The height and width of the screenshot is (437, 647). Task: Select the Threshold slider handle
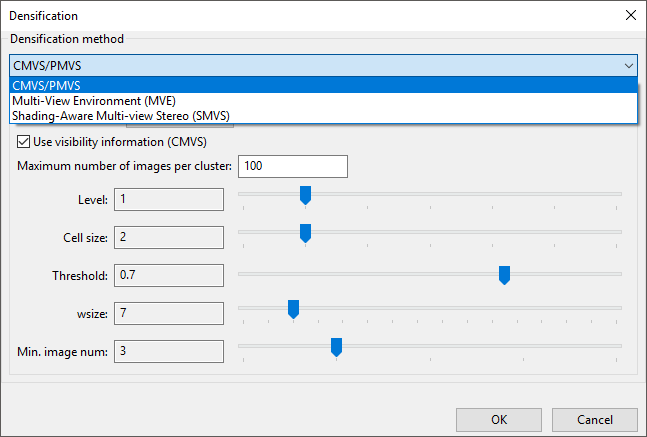pos(505,271)
